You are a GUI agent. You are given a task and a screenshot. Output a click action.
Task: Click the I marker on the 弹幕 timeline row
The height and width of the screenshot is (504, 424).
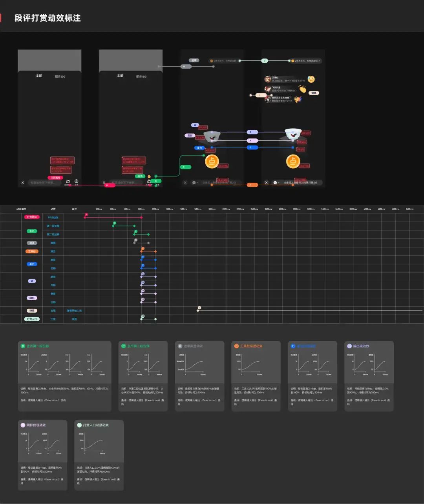point(199,308)
